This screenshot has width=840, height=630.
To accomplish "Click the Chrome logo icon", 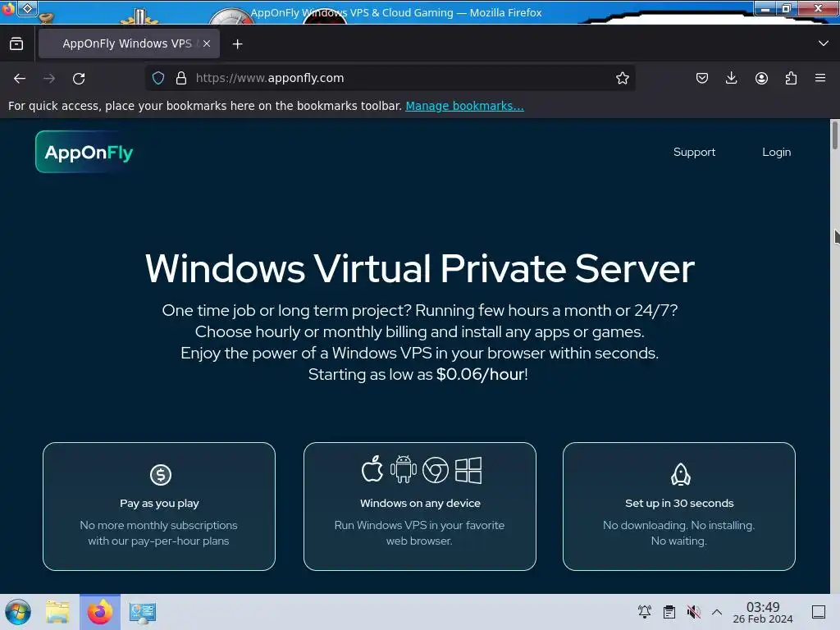I will click(436, 470).
